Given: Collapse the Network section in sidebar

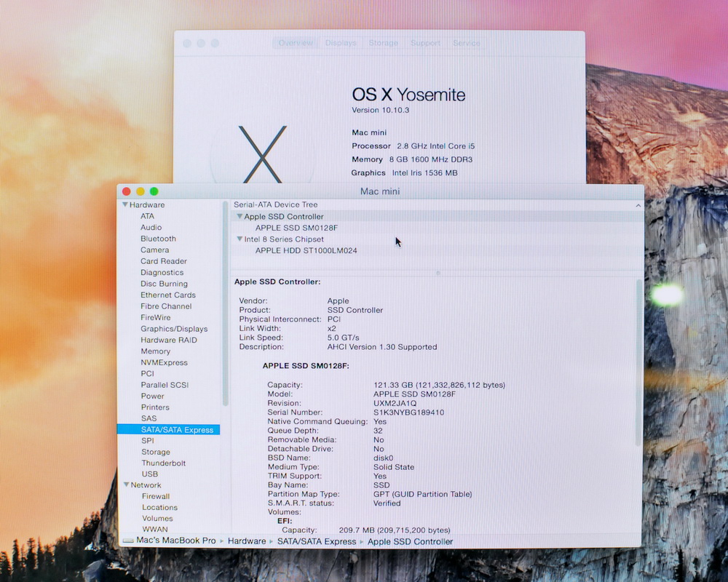Looking at the screenshot, I should click(126, 485).
